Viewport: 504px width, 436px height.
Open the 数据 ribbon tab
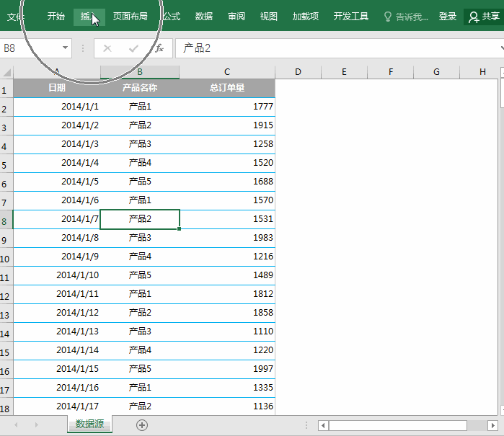coord(204,17)
